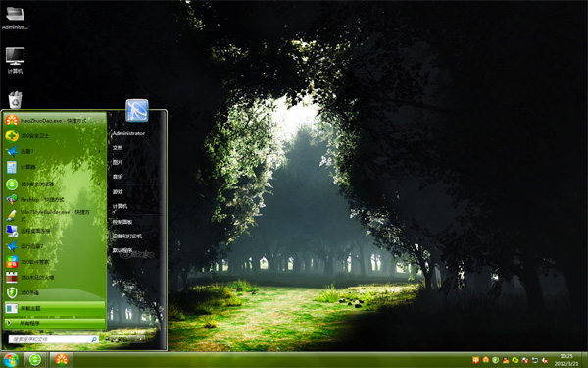Image resolution: width=588 pixels, height=368 pixels.
Task: Launch 360杀毒 antivirus from Start menu
Action: 55,292
